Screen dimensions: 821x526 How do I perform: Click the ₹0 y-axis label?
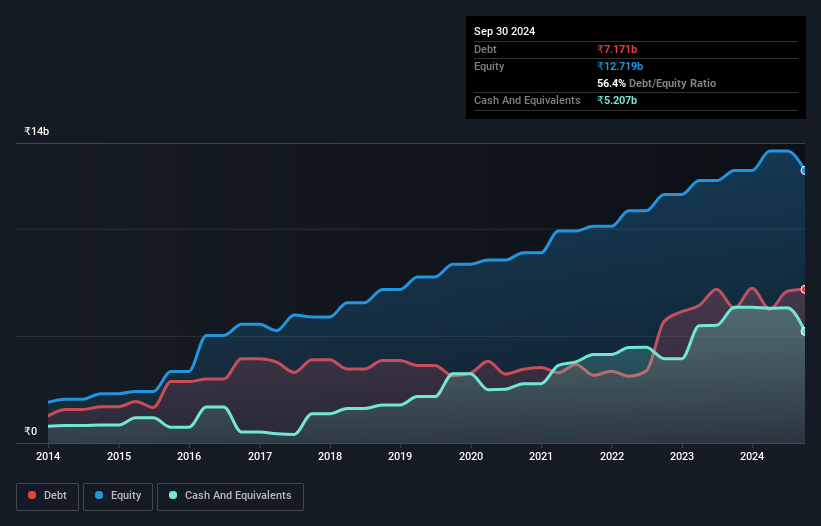[31, 431]
